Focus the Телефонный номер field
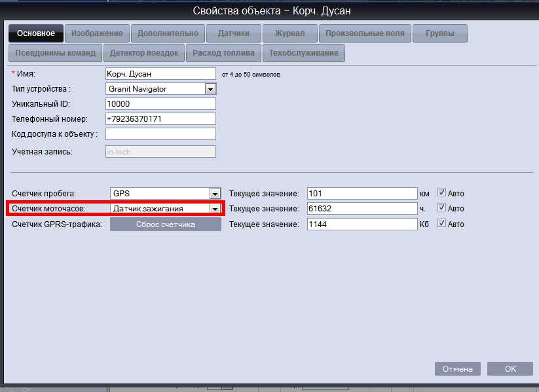 (x=160, y=119)
